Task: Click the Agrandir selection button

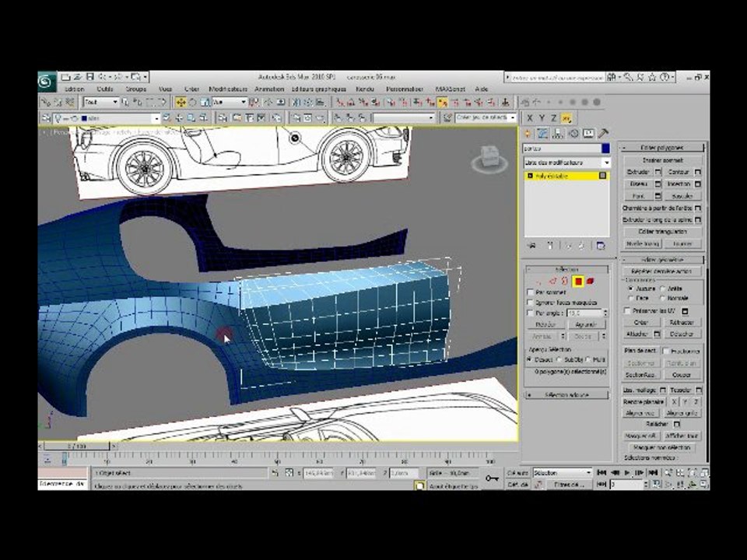Action: [587, 325]
